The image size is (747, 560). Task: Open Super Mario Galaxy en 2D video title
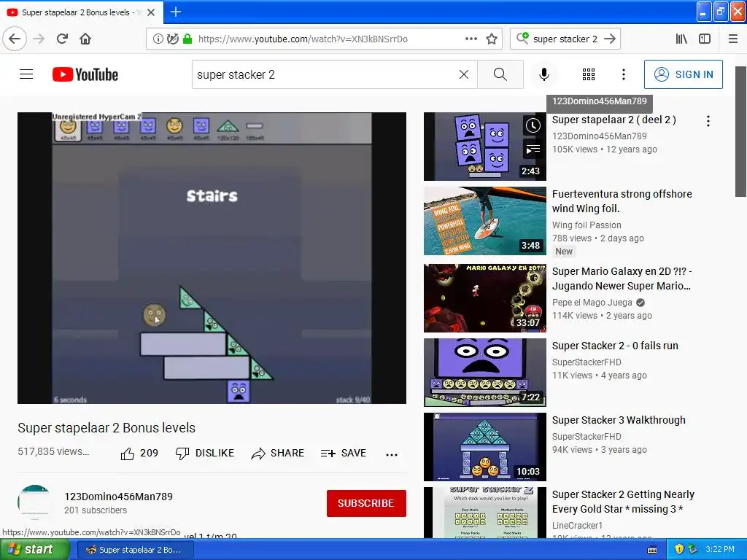click(622, 278)
